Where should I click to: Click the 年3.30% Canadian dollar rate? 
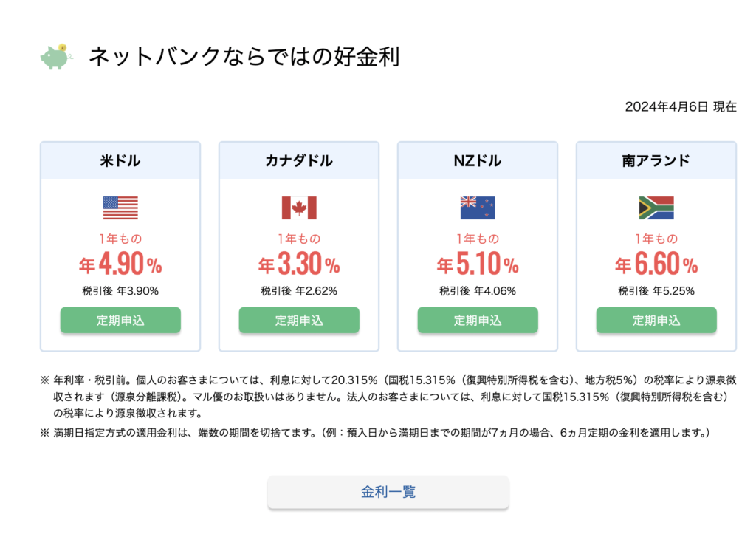(x=299, y=264)
